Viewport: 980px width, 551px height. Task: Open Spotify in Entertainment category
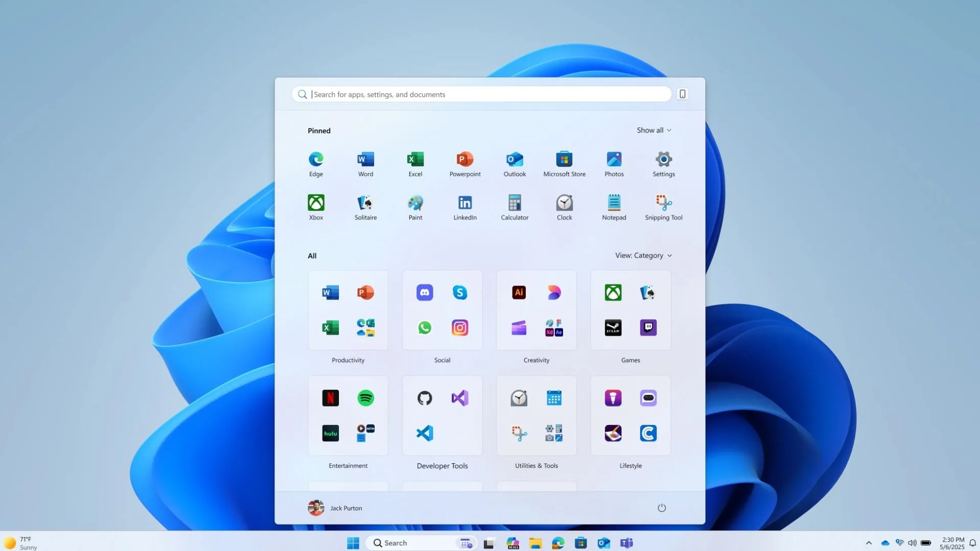(x=365, y=398)
